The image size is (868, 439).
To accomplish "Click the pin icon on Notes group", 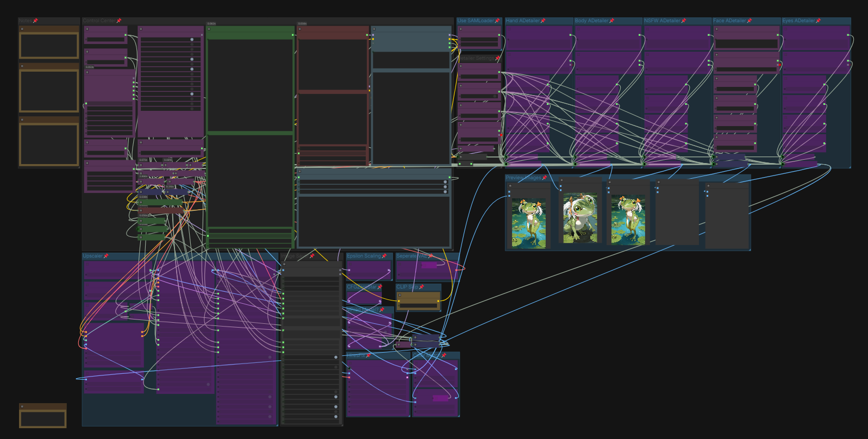I will point(35,21).
